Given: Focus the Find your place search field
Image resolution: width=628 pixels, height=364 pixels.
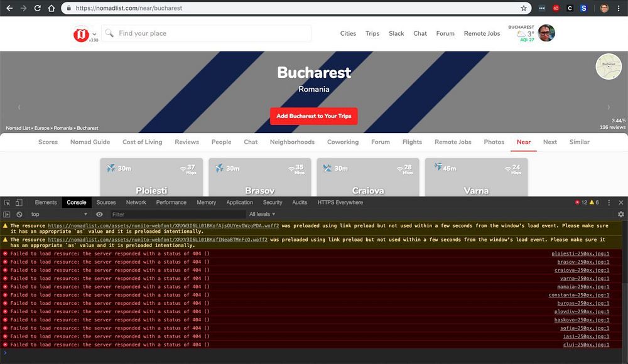Looking at the screenshot, I should [x=207, y=33].
